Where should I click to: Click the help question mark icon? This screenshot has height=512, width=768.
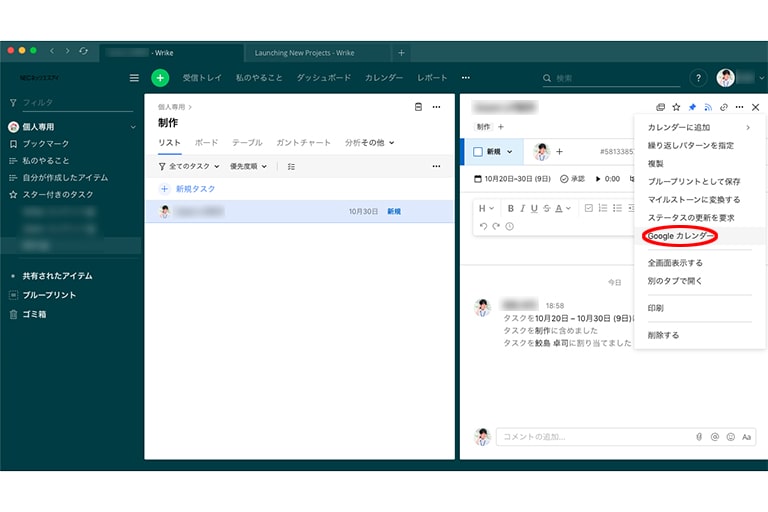coord(698,78)
